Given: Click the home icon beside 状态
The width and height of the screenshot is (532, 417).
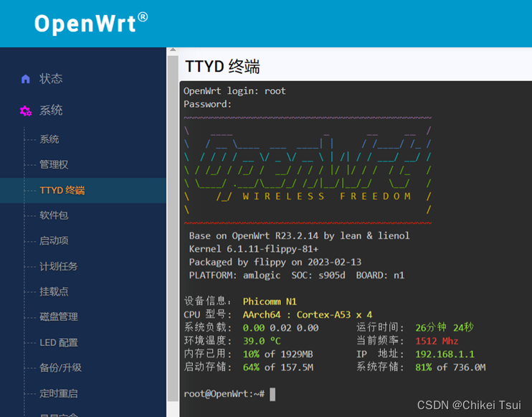Looking at the screenshot, I should [25, 79].
